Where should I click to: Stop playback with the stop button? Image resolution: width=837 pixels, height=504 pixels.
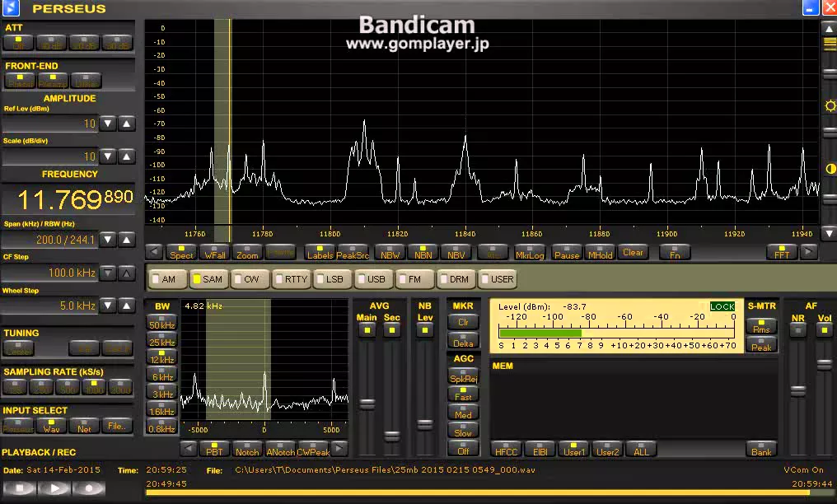tap(19, 488)
